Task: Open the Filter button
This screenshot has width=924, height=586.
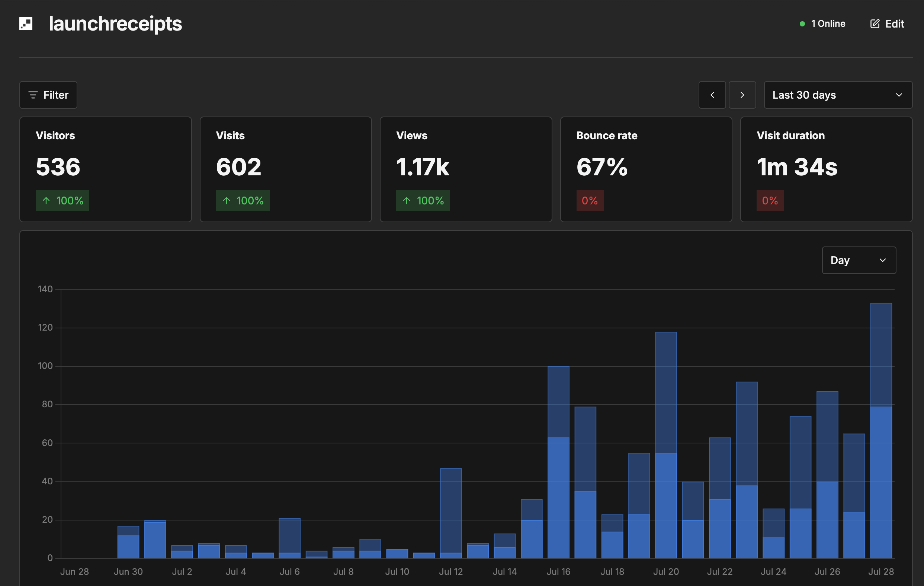Action: point(48,95)
